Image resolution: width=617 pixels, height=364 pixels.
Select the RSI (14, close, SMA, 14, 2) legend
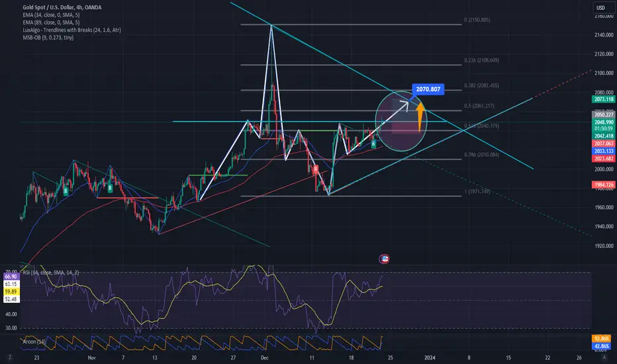(51, 272)
